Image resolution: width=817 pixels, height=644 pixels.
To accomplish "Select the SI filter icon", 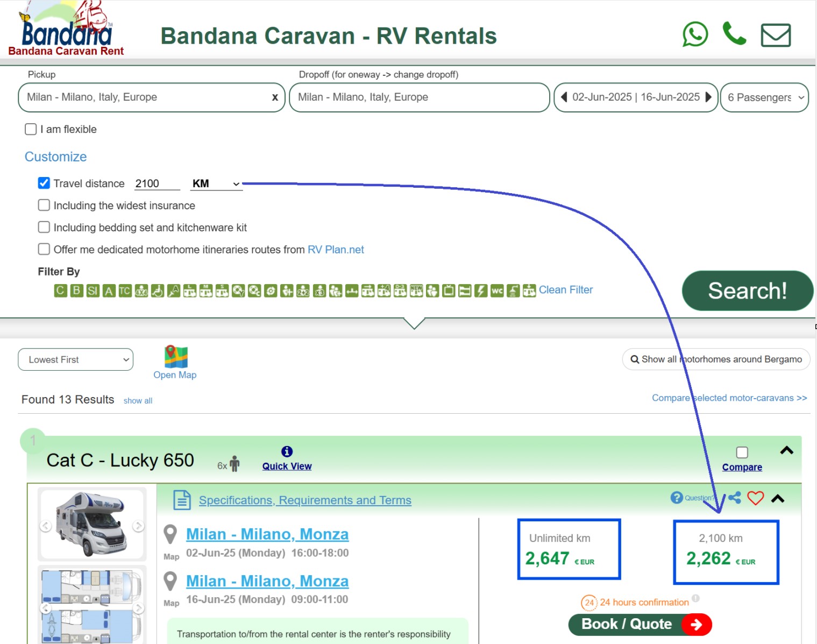I will 93,291.
